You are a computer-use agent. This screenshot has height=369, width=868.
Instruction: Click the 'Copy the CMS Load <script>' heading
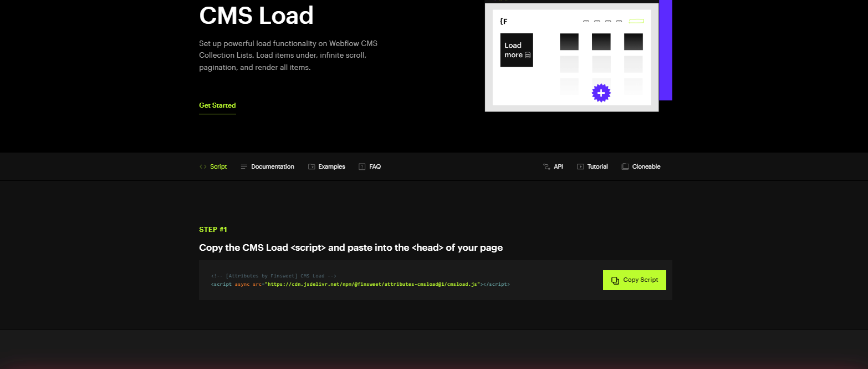click(x=351, y=247)
